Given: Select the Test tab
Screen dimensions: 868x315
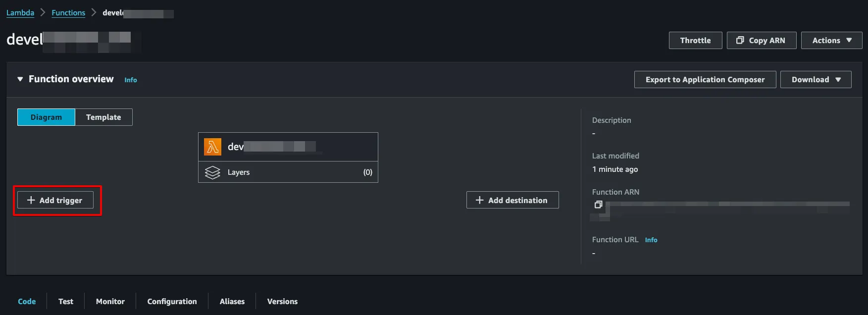Looking at the screenshot, I should click(66, 301).
